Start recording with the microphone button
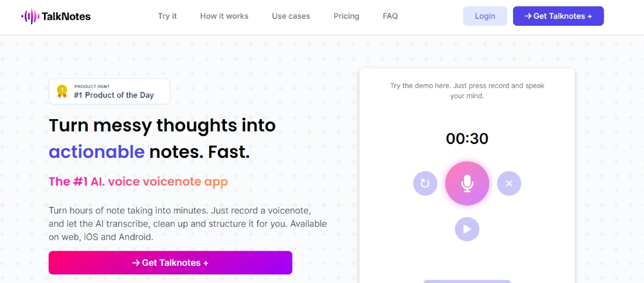Image resolution: width=644 pixels, height=283 pixels. [467, 184]
